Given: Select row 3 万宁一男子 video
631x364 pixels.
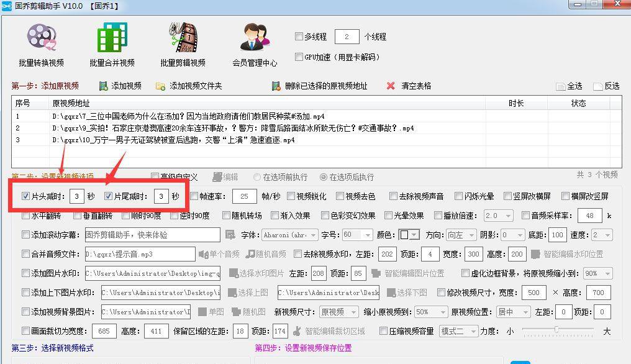Looking at the screenshot, I should click(x=317, y=140).
